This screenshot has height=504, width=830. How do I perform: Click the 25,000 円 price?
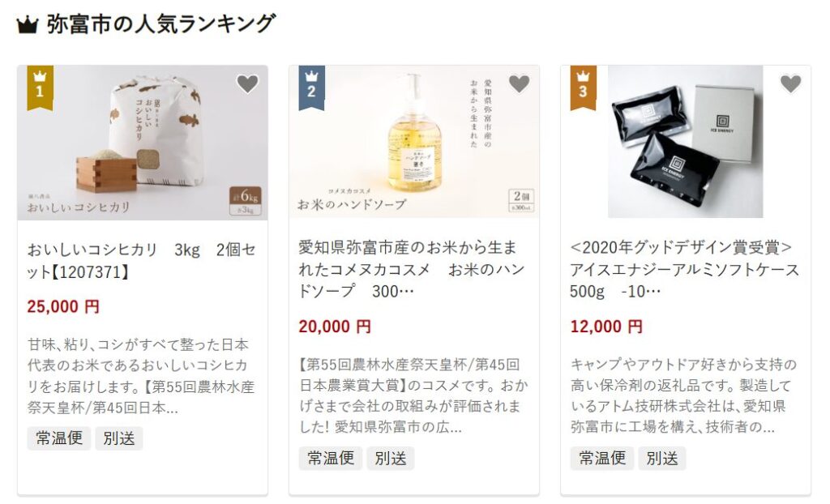coord(63,306)
